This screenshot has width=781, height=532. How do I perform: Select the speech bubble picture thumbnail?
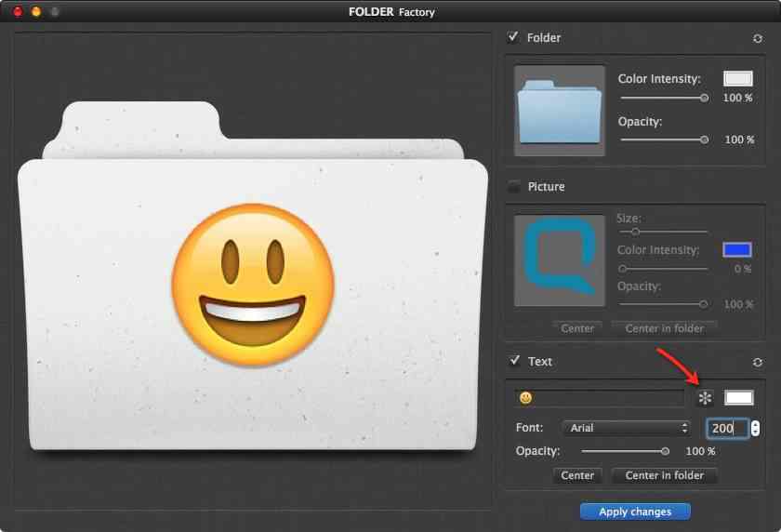click(x=560, y=260)
